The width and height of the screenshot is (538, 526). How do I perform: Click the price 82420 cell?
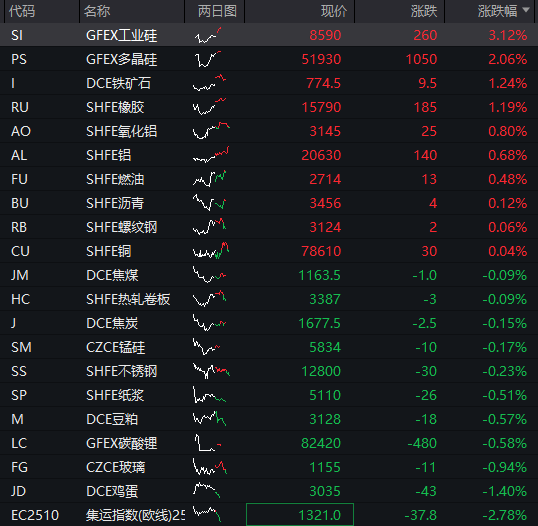[321, 443]
